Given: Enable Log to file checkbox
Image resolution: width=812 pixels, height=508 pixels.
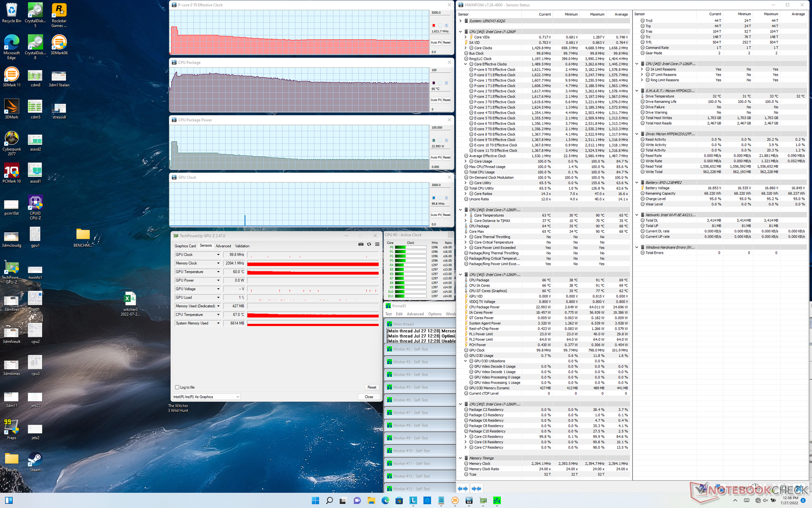Looking at the screenshot, I should click(x=177, y=387).
